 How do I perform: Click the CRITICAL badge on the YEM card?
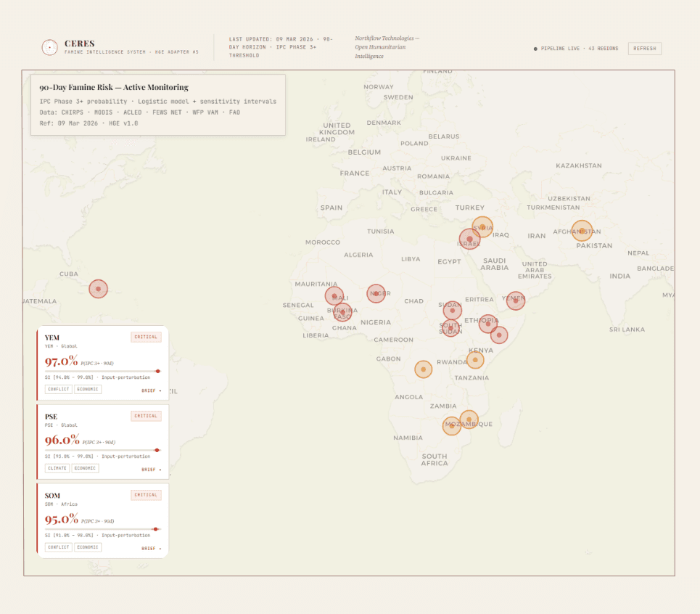coord(146,336)
